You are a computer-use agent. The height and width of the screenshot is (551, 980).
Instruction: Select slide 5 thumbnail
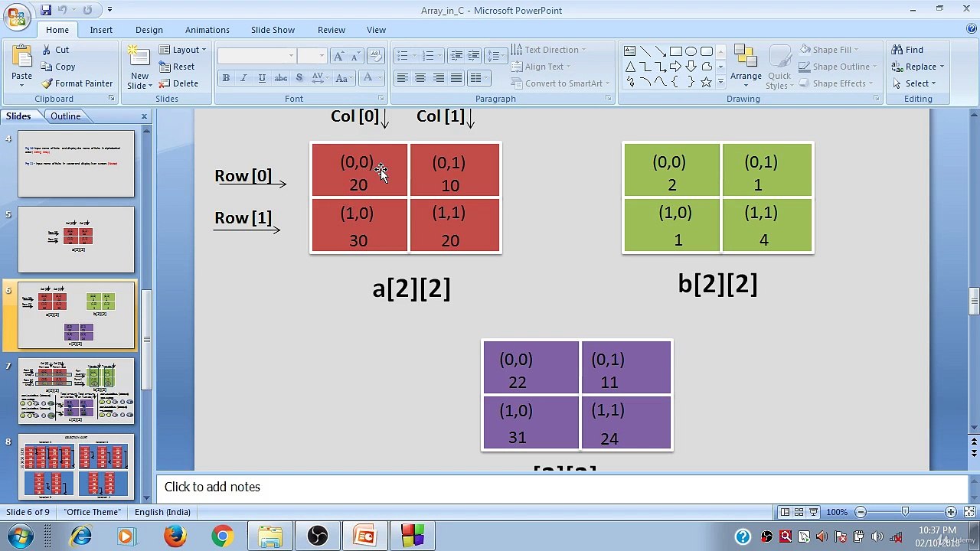(x=76, y=240)
